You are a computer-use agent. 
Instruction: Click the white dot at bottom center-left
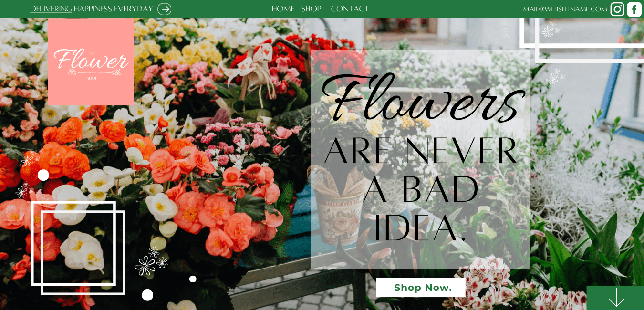pyautogui.click(x=147, y=295)
